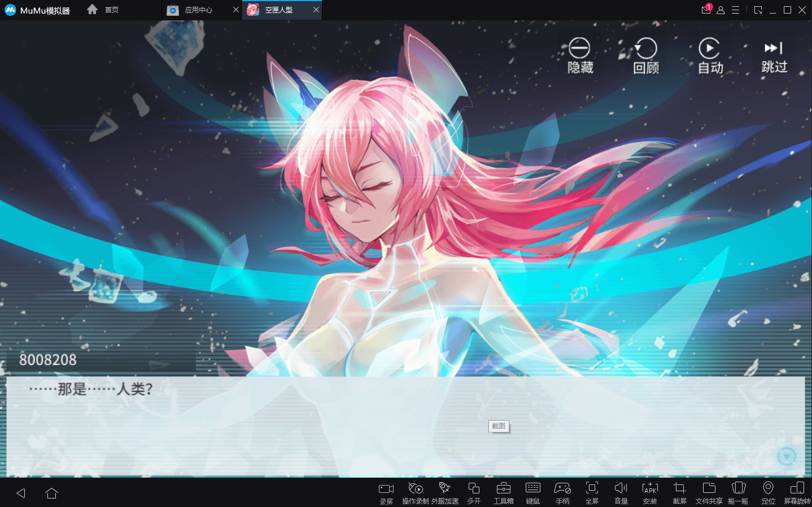Click the window shrink-mode icon in title bar
Viewport: 812px width, 507px height.
(758, 10)
